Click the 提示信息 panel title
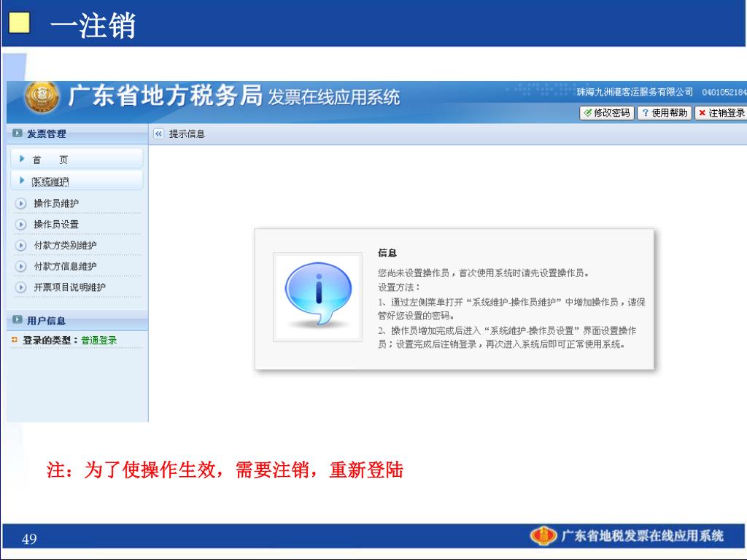Screen dimensions: 747x560 (187, 134)
